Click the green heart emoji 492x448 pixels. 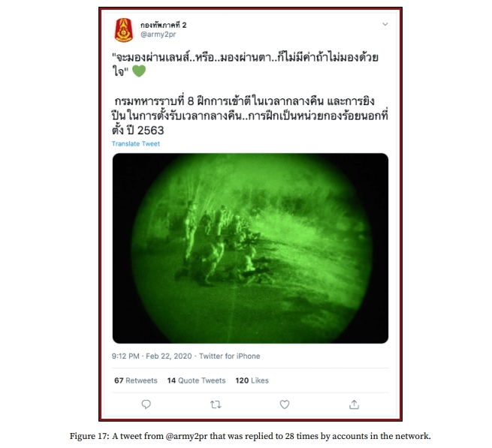point(139,71)
